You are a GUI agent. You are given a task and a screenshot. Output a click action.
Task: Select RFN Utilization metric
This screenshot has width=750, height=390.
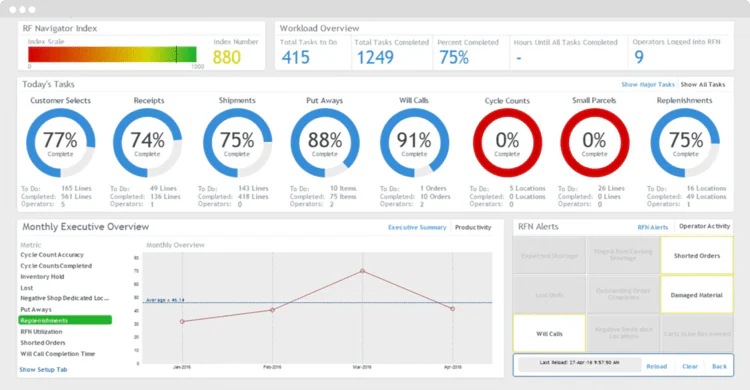41,332
